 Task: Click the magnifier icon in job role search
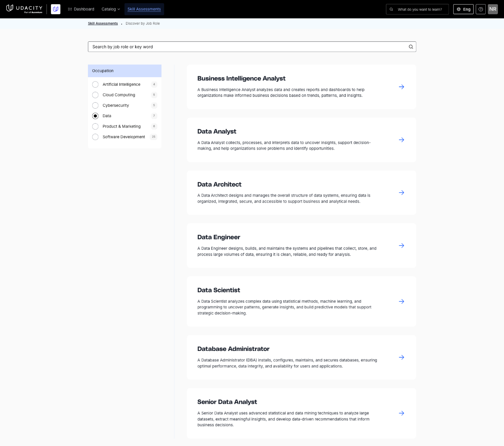click(411, 47)
